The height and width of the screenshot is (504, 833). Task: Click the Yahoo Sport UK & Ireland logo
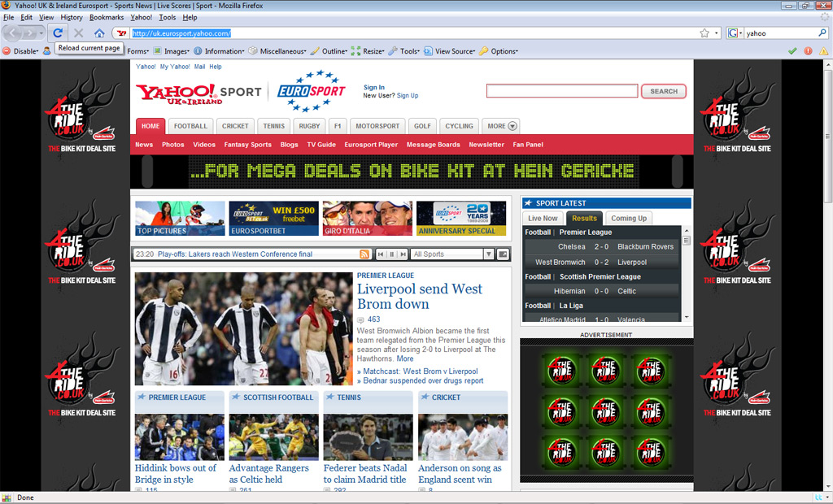click(x=198, y=93)
